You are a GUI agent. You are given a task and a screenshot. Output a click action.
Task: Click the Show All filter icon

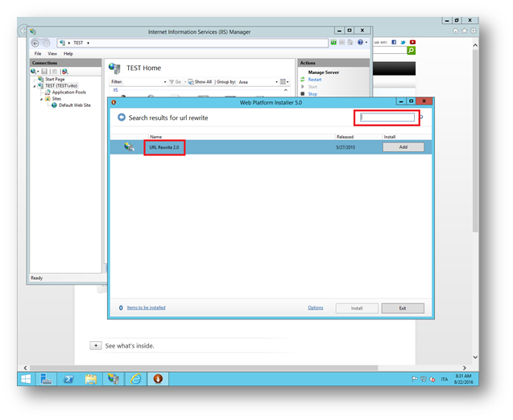(190, 82)
